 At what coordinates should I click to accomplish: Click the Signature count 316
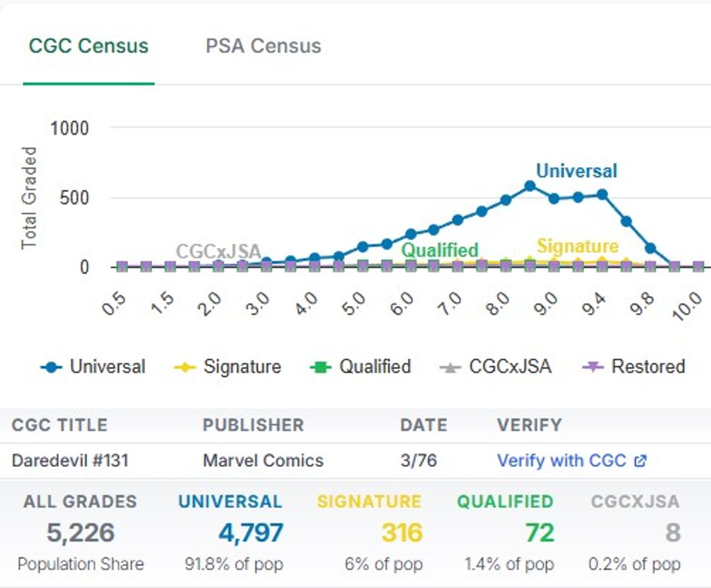click(x=402, y=533)
